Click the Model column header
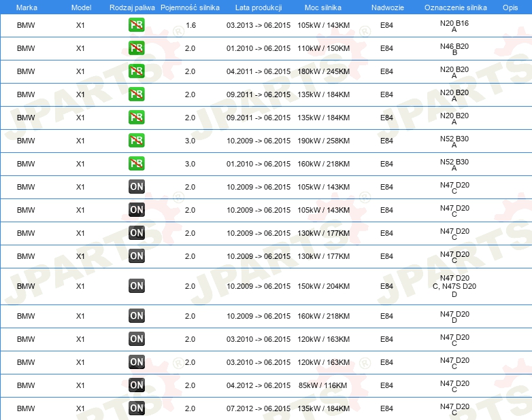The height and width of the screenshot is (420, 532). 81,7
